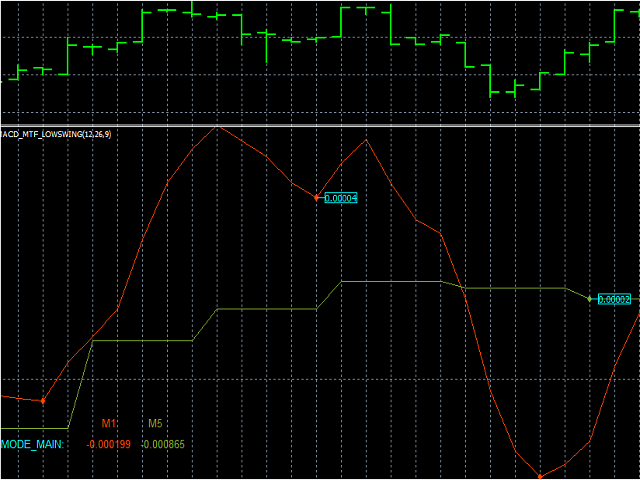This screenshot has height=480, width=640.
Task: Click the M5 timeframe label
Action: pos(155,424)
